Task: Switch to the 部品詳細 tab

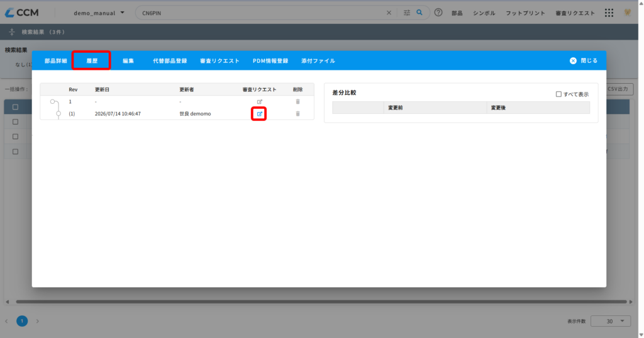Action: click(x=55, y=61)
